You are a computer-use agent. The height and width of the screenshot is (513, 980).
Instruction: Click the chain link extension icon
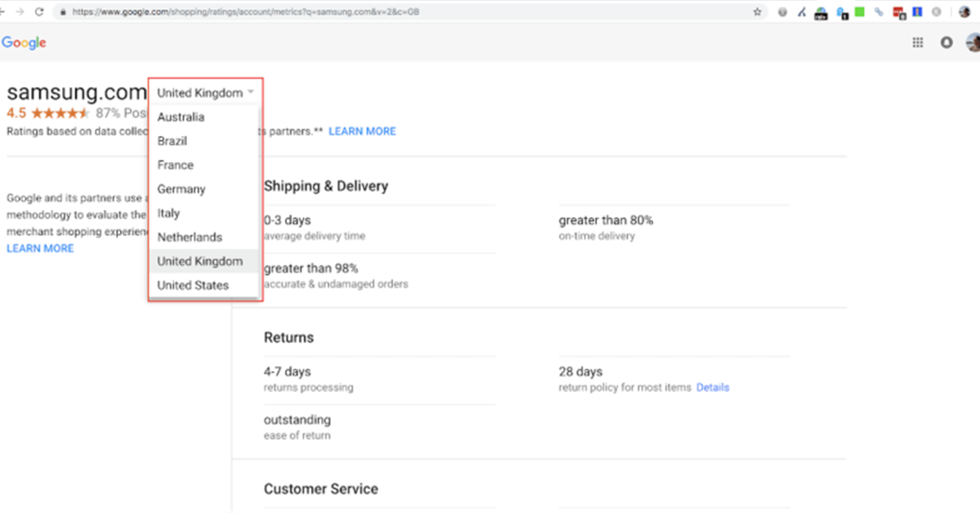coord(879,12)
